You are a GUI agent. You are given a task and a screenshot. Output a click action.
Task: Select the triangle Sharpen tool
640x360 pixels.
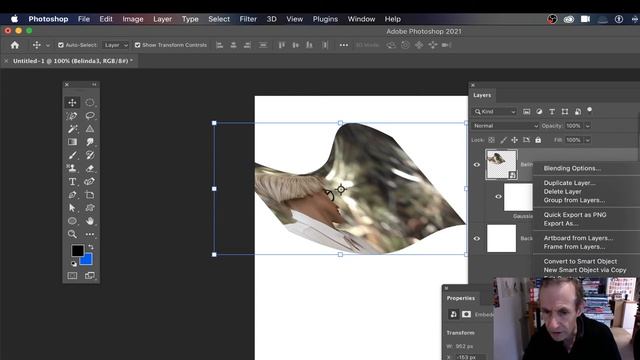(90, 129)
